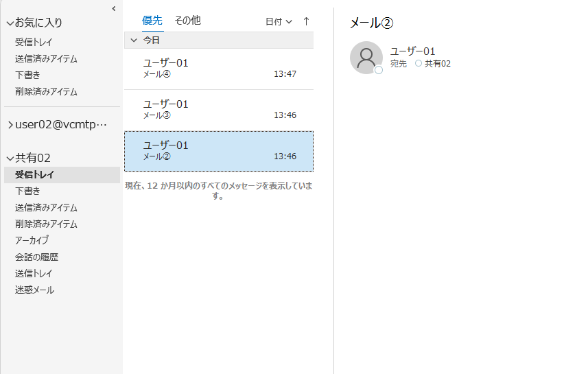The height and width of the screenshot is (374, 588).
Task: Click sender name ユーザー01 in reading pane
Action: (x=412, y=51)
